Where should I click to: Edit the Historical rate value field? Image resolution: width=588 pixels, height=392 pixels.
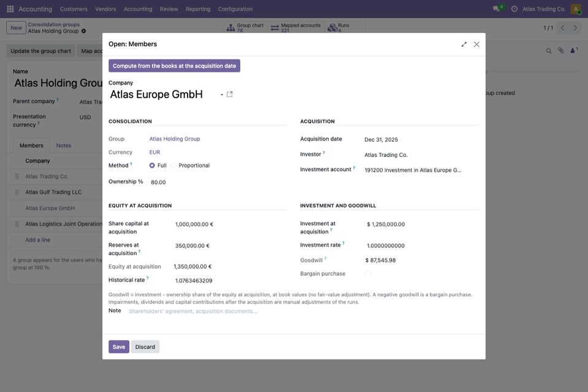(x=229, y=280)
